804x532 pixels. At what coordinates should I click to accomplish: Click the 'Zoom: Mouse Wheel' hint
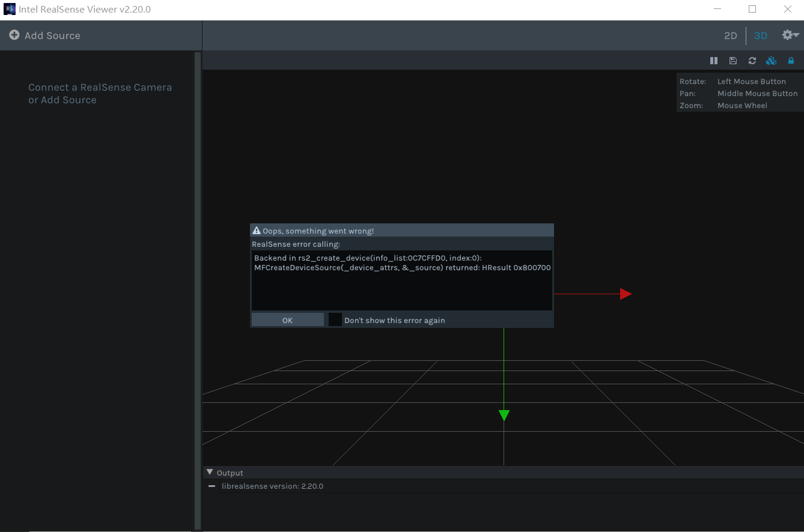[723, 105]
